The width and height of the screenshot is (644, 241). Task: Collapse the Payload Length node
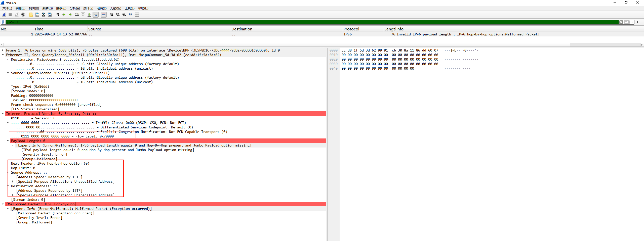8,141
